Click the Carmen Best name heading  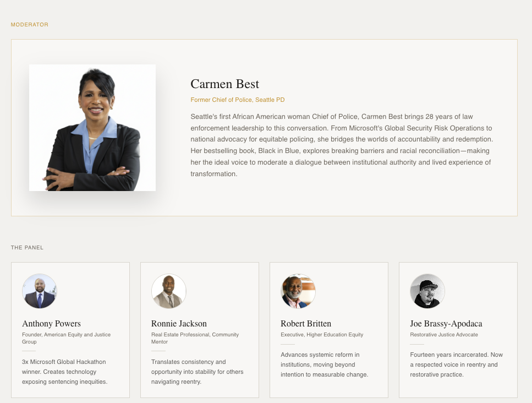[224, 84]
